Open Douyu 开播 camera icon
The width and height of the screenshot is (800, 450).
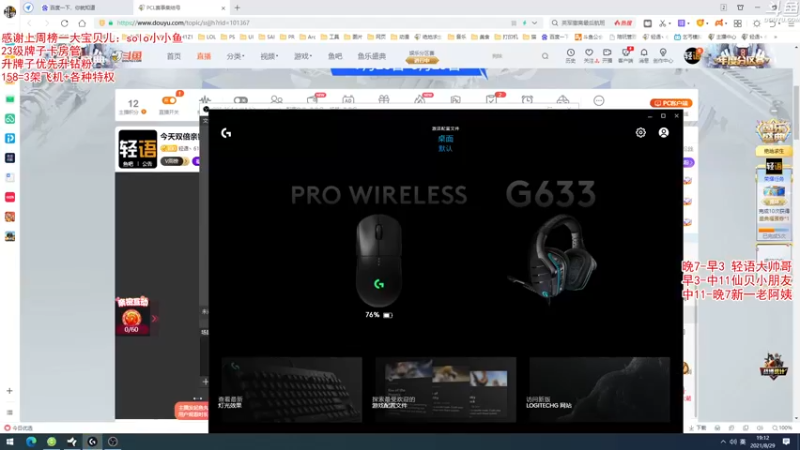tap(607, 55)
